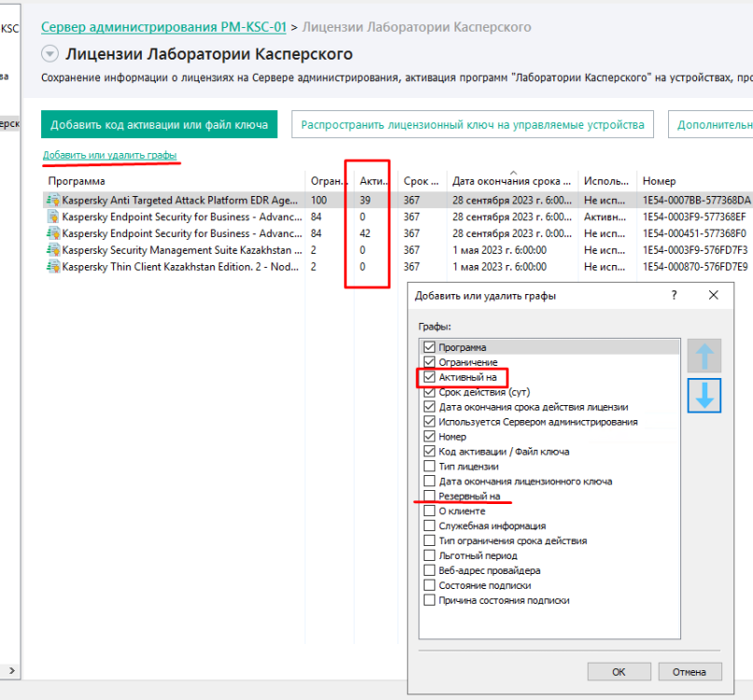Click the active count value 42
Screen dimensions: 753x700
[365, 233]
